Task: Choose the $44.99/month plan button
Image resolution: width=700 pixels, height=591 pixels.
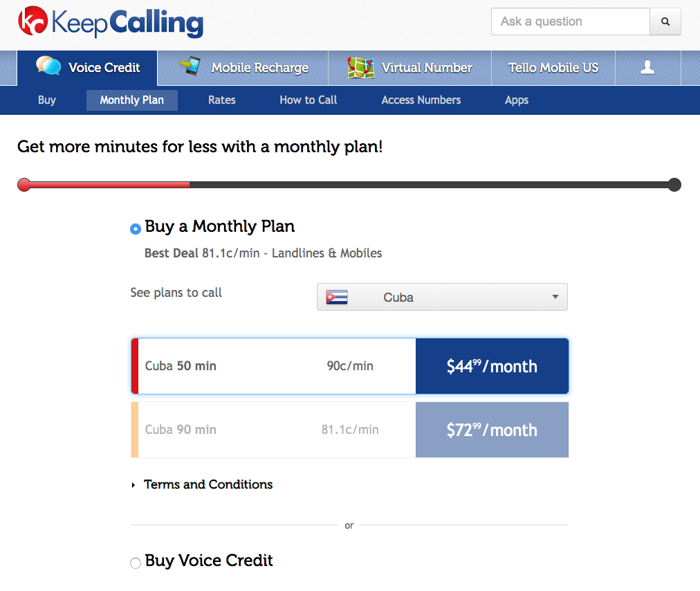Action: click(492, 366)
